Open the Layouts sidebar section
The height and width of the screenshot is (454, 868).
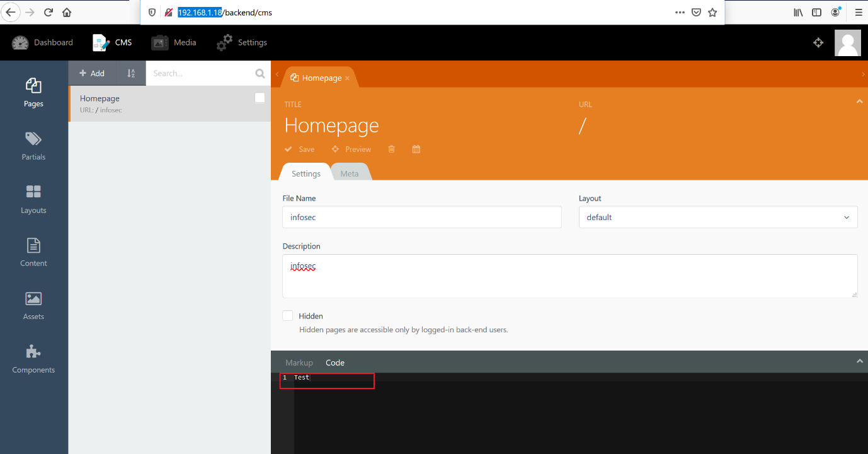pos(33,199)
